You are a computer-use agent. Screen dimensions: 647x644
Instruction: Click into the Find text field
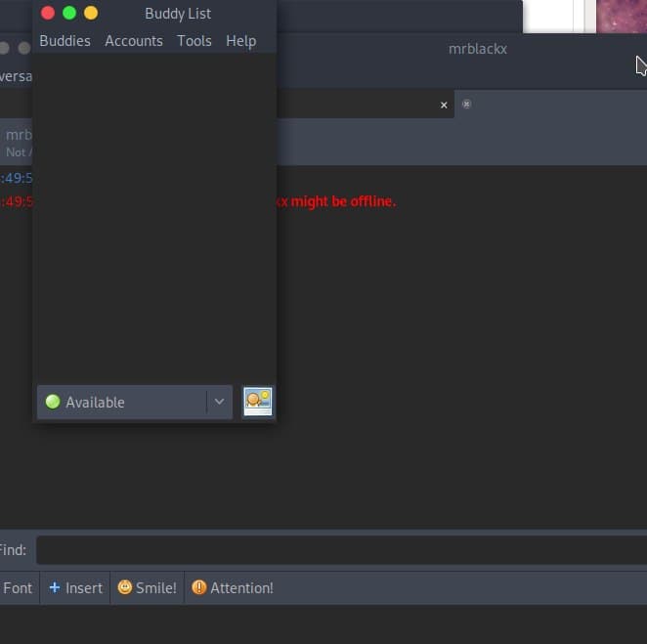tap(342, 550)
